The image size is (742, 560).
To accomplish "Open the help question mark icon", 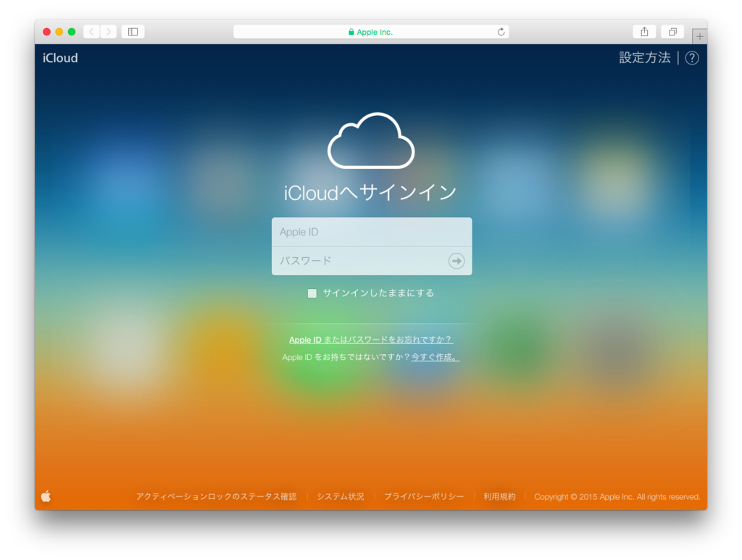I will [x=691, y=58].
